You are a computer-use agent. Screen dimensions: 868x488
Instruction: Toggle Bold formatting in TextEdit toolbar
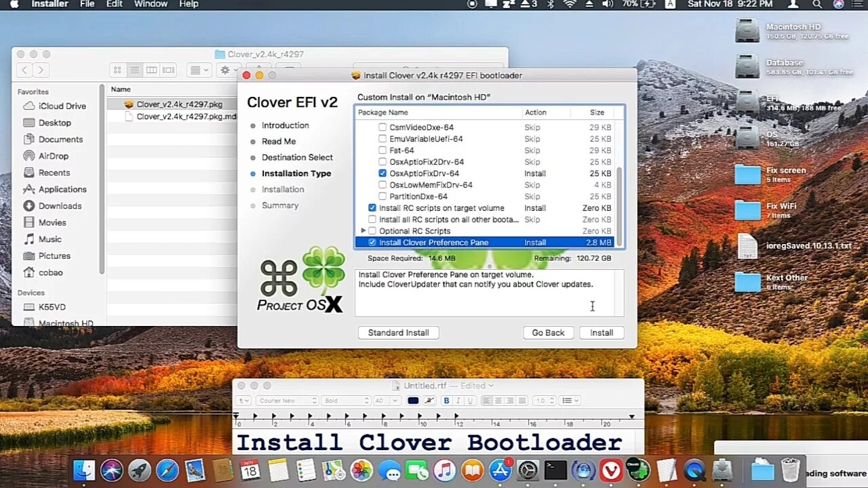point(446,401)
